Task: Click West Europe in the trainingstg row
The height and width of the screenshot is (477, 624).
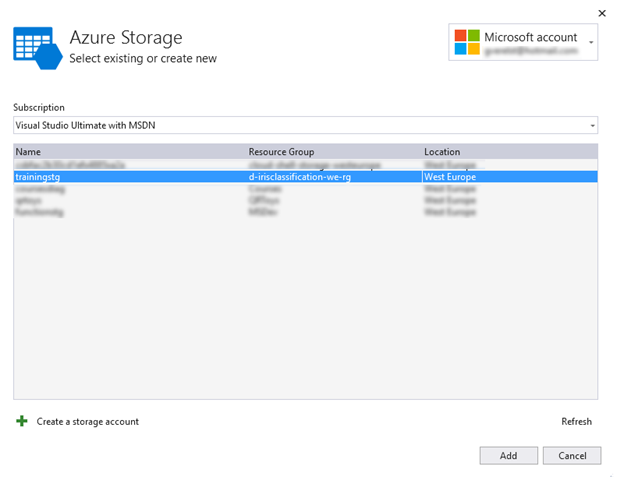Action: pos(450,177)
